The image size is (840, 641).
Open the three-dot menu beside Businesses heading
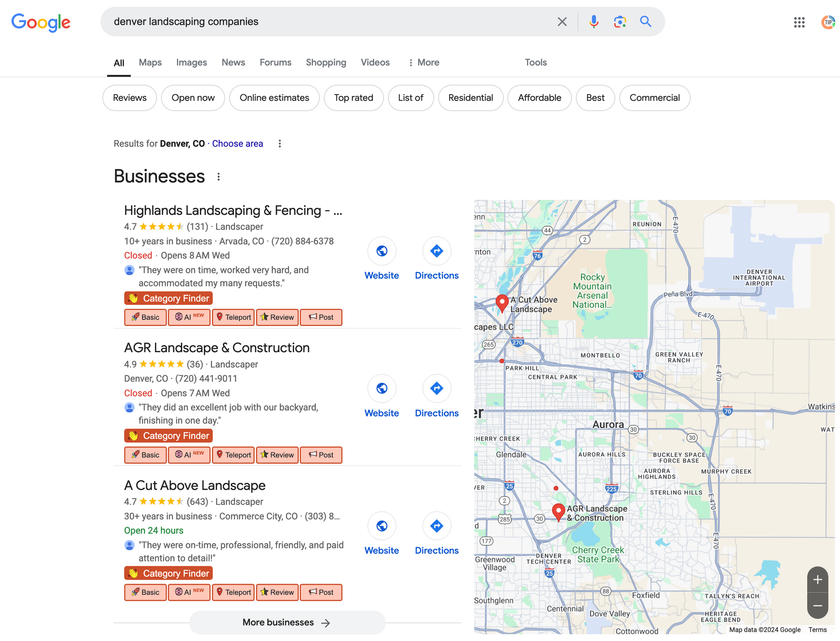pos(218,177)
